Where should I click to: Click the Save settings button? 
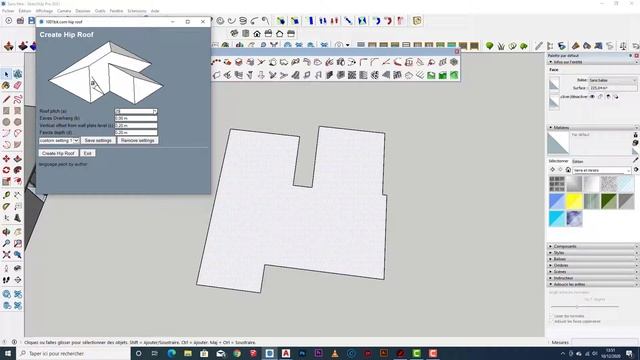(x=98, y=140)
